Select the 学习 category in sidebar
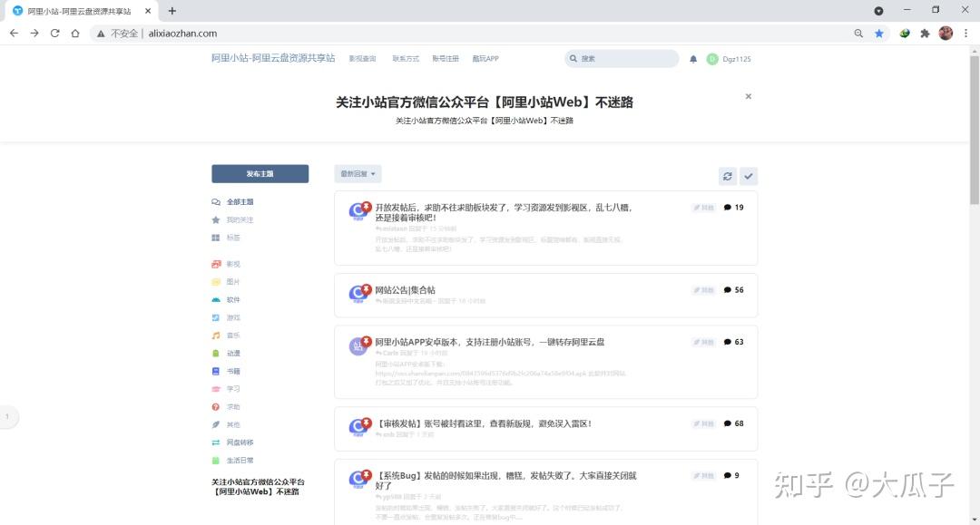This screenshot has width=980, height=525. (x=226, y=389)
